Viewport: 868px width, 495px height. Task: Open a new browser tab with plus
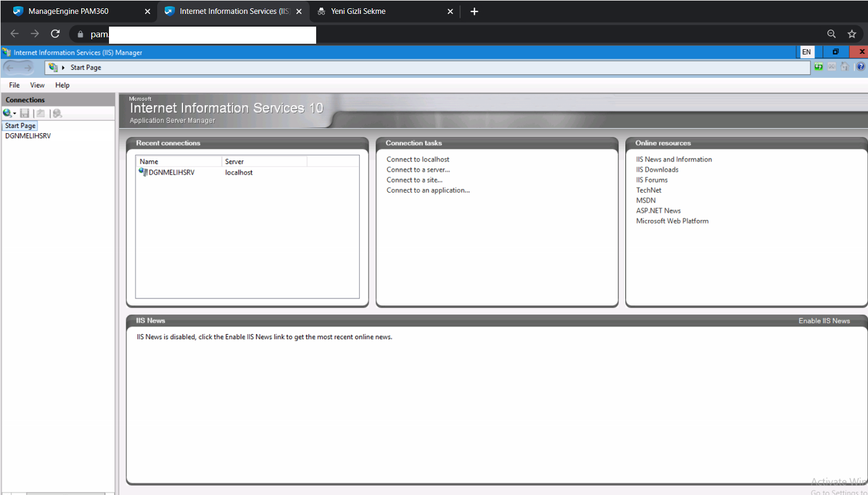pos(474,11)
